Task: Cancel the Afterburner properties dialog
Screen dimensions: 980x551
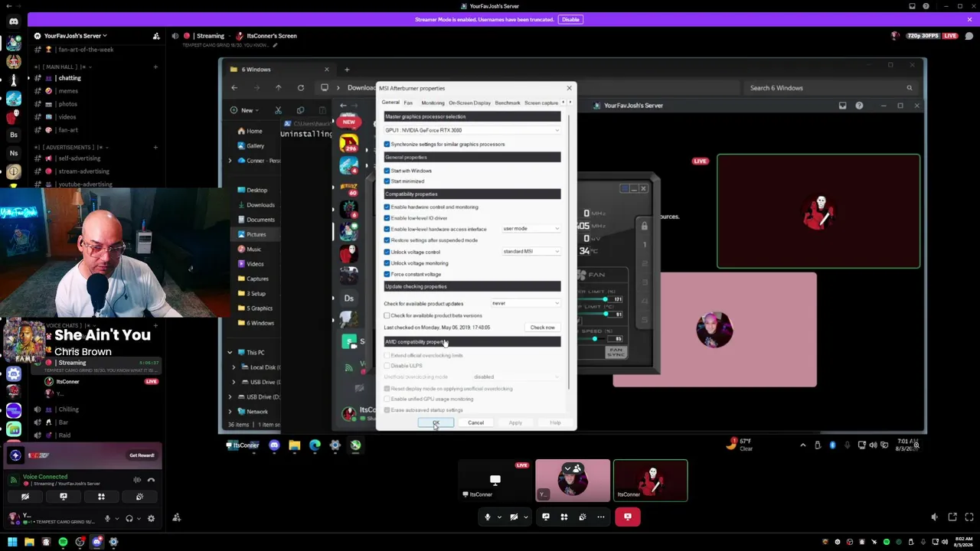Action: click(x=475, y=423)
